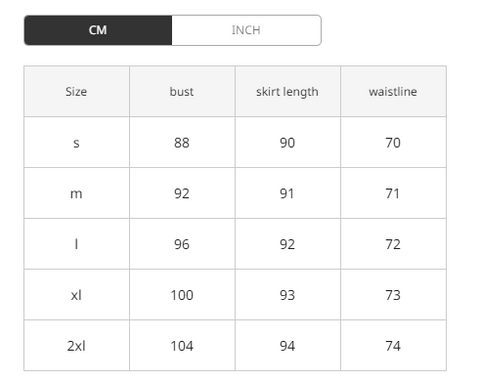This screenshot has height=380, width=480.
Task: Click bust value 104 for size 2xl
Action: 182,346
